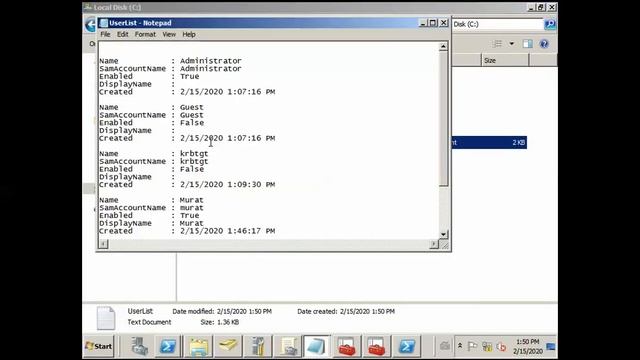
Task: Open the PowerShell icon beside Server Manager
Action: [x=168, y=346]
